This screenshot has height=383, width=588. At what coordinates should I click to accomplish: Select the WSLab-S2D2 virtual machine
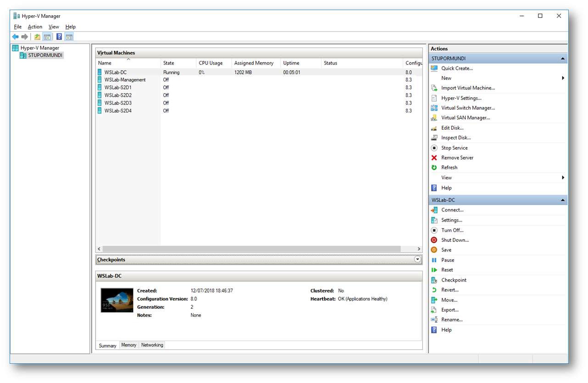point(259,95)
